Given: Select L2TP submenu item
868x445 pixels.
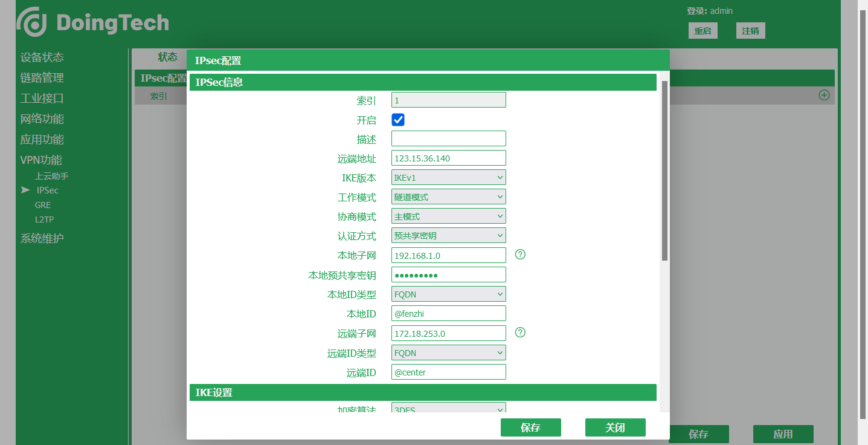Looking at the screenshot, I should (45, 219).
